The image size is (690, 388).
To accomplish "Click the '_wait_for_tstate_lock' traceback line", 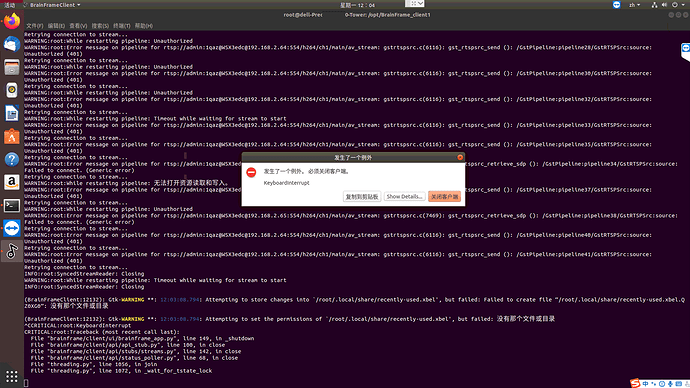I will coord(121,371).
